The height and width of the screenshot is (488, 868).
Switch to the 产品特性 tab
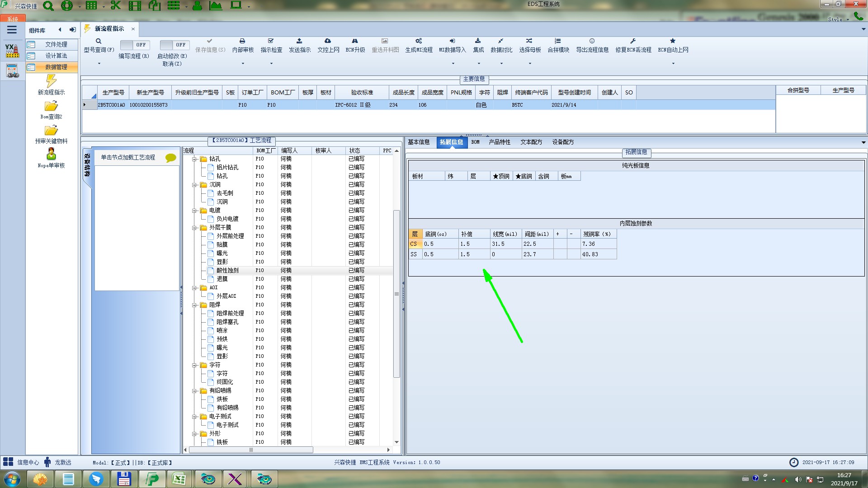[x=499, y=142]
